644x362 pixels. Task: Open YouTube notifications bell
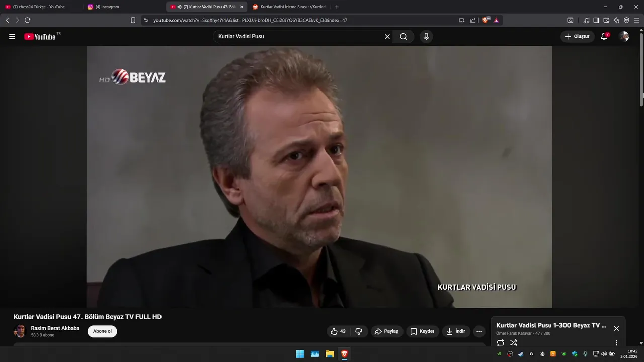[604, 37]
